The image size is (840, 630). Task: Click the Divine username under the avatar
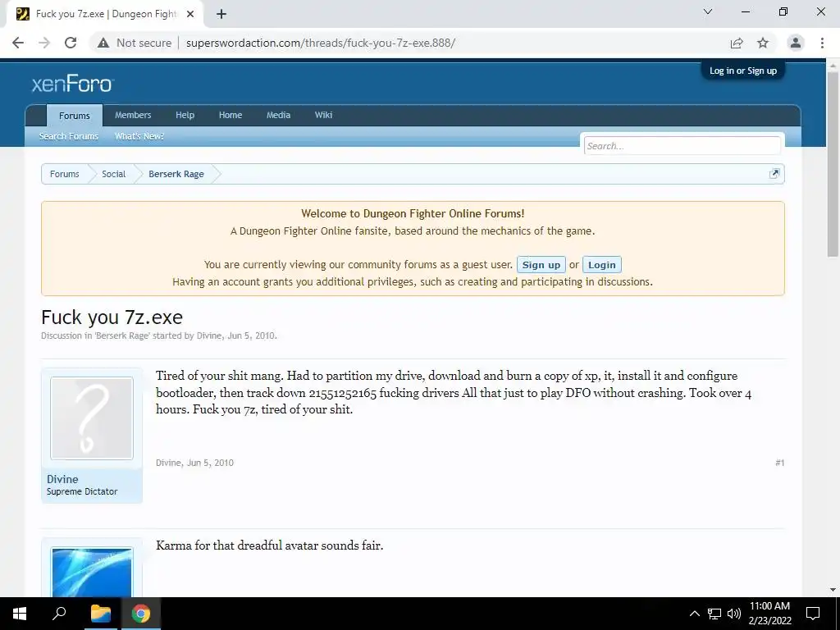tap(62, 479)
